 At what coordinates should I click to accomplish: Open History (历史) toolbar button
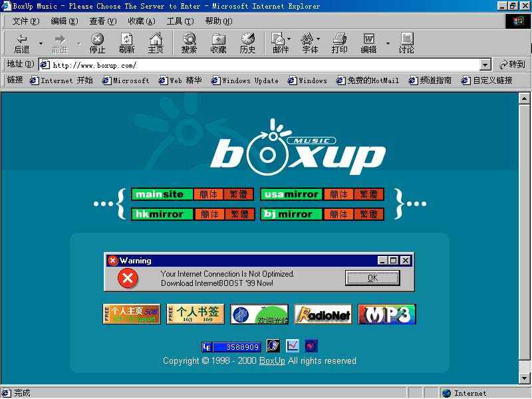(x=247, y=43)
